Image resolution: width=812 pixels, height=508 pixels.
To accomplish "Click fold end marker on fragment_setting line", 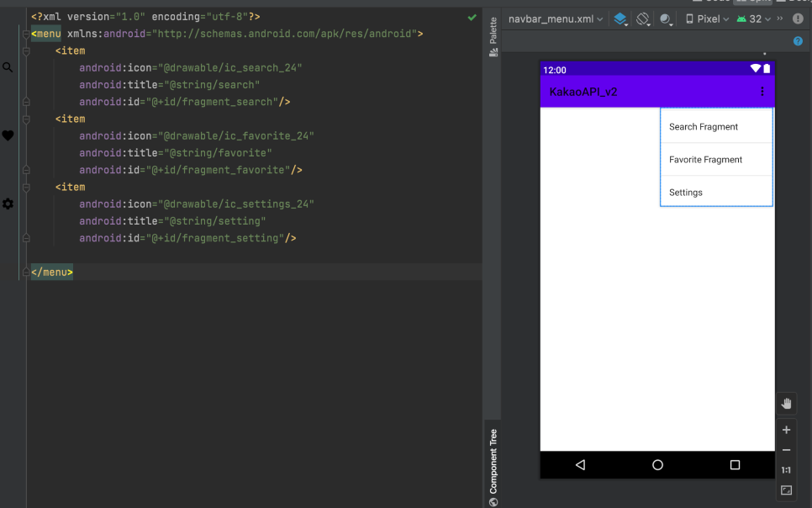I will (x=26, y=239).
